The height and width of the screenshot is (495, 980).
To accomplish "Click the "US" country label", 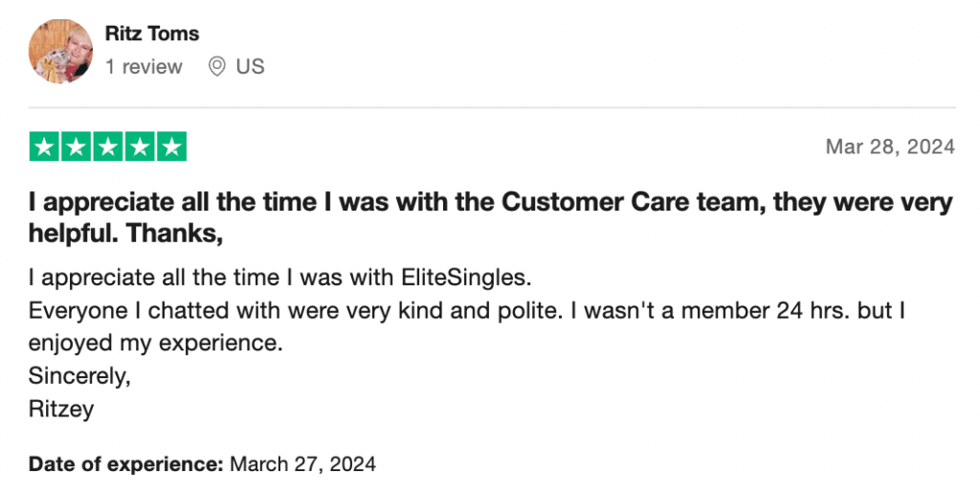I will coord(250,66).
